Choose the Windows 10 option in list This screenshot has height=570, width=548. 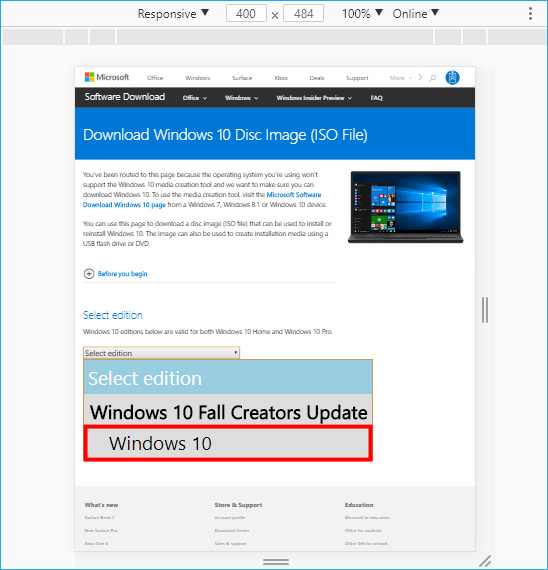point(228,443)
